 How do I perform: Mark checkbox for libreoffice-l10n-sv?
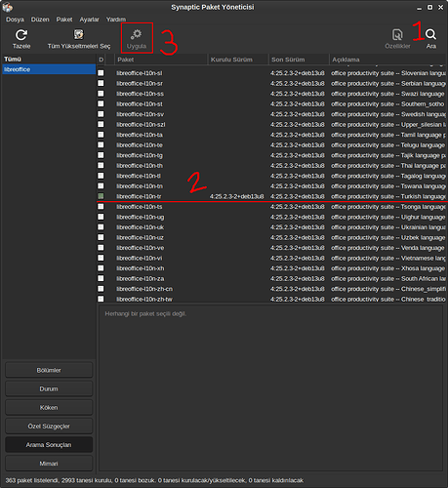point(101,114)
